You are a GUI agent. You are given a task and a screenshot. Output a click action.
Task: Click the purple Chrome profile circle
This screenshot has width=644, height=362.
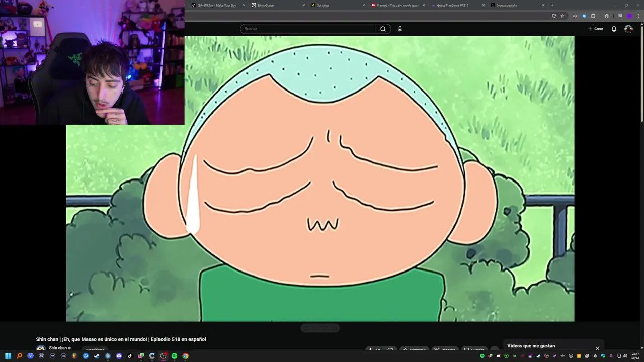tap(629, 16)
